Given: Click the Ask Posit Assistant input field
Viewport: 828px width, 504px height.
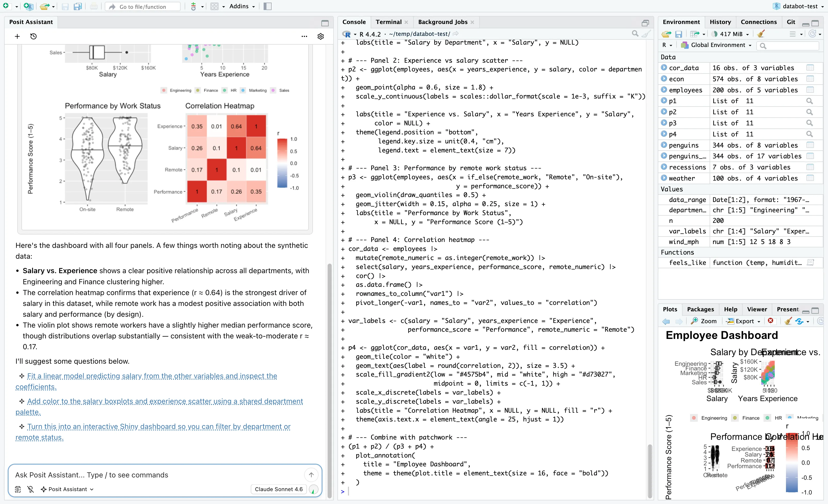Looking at the screenshot, I should pyautogui.click(x=134, y=475).
